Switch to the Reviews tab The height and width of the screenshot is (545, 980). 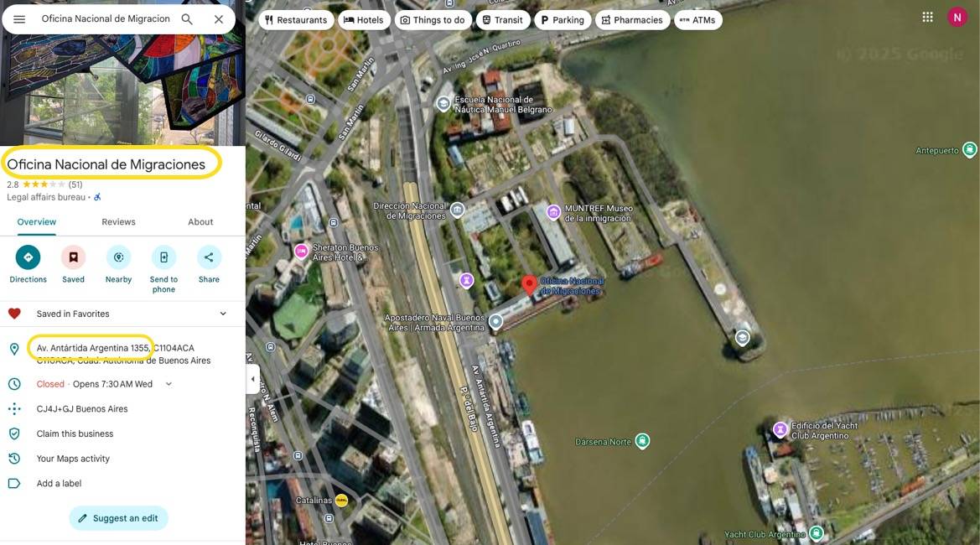[119, 222]
